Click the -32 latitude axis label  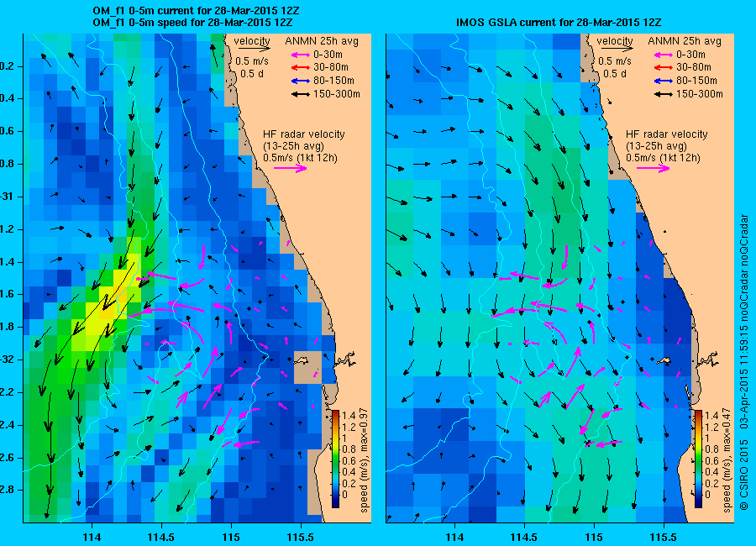[6, 360]
